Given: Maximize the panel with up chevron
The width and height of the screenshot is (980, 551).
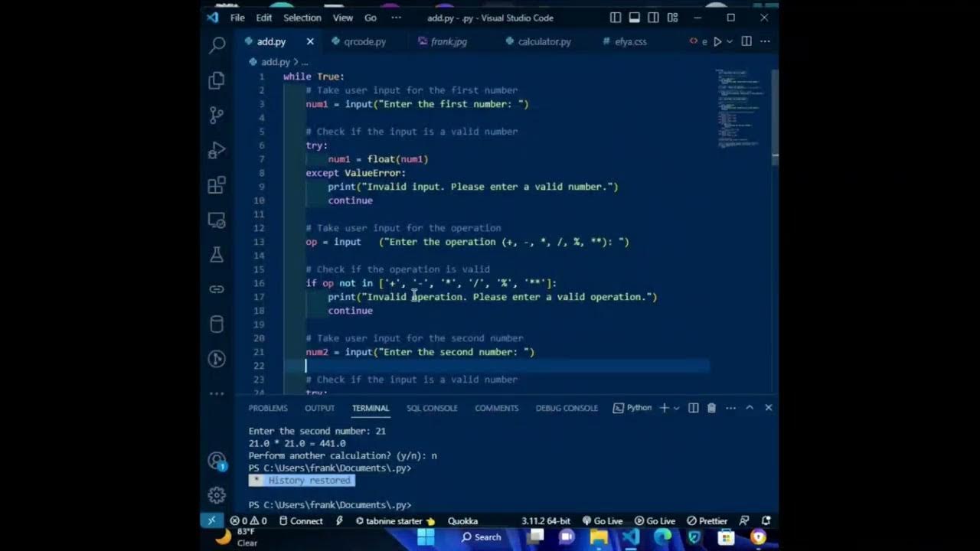Looking at the screenshot, I should click(x=750, y=408).
